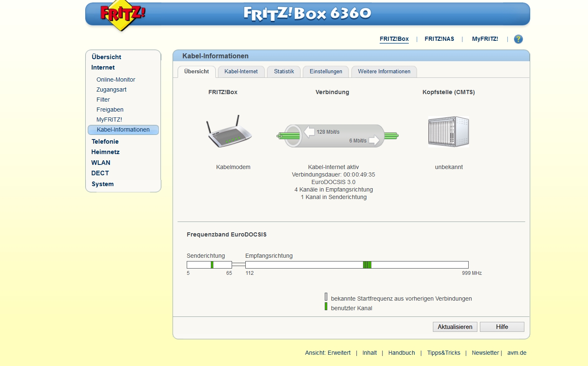Click the '1 Kanal in Senderichtung' text
Viewport: 588px width, 366px height.
[334, 197]
